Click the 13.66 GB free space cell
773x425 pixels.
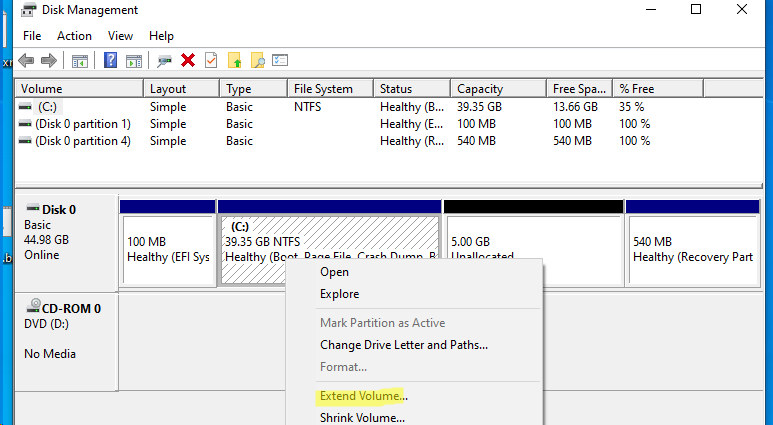point(575,107)
